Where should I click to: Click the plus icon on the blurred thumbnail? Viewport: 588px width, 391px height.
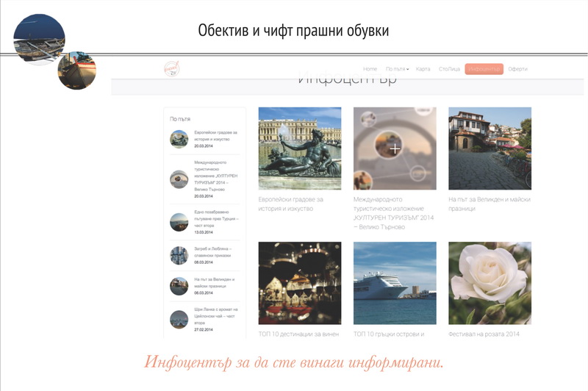395,148
